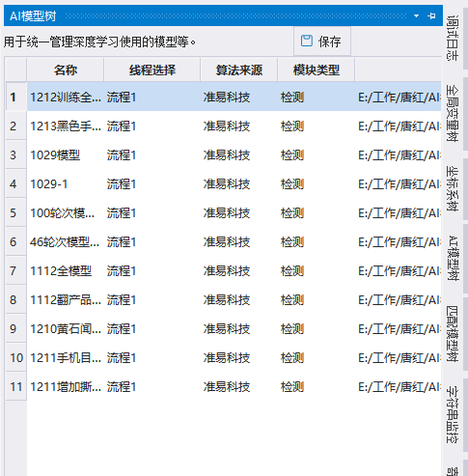Select the 1029-1 model row
This screenshot has height=476, width=468.
(234, 184)
